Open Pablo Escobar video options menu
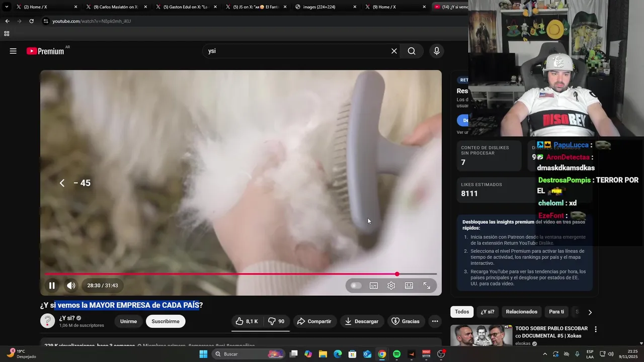 pos(596,329)
